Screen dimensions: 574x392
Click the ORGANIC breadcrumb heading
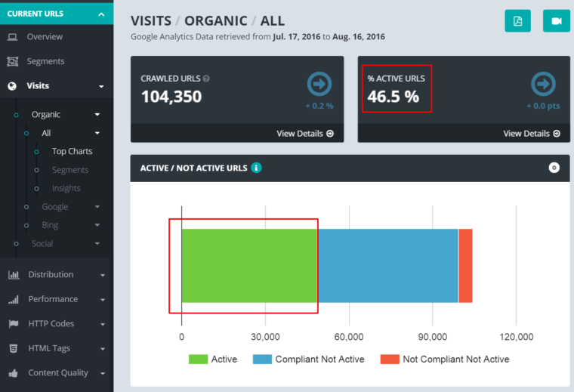pyautogui.click(x=216, y=21)
